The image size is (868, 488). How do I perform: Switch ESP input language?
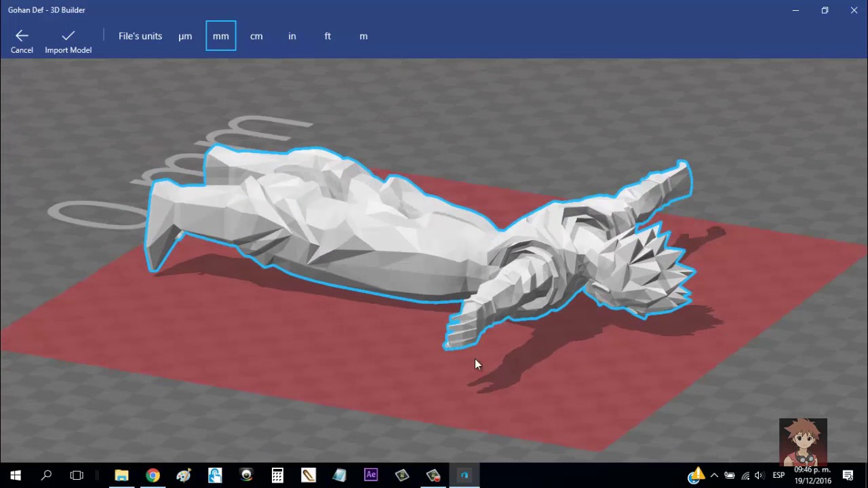click(x=778, y=475)
